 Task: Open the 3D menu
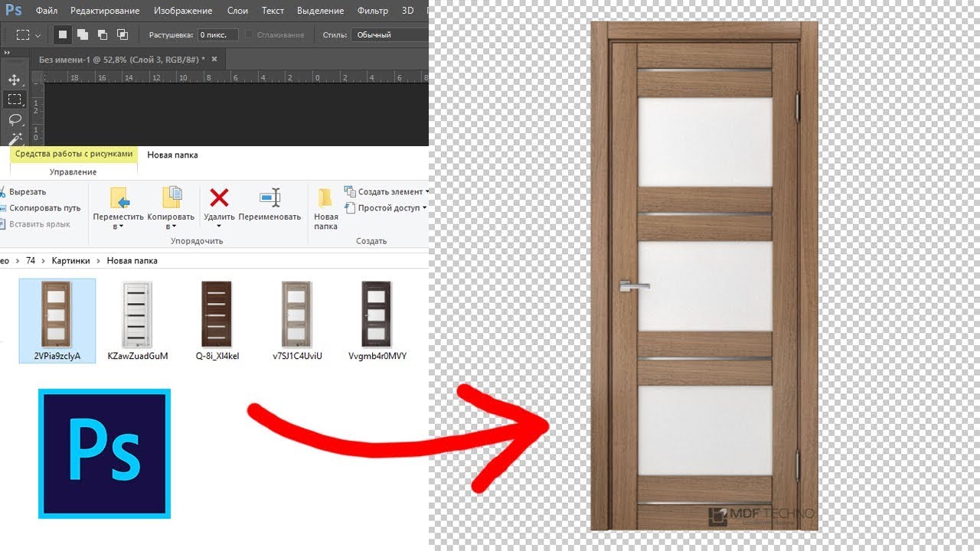pos(408,11)
